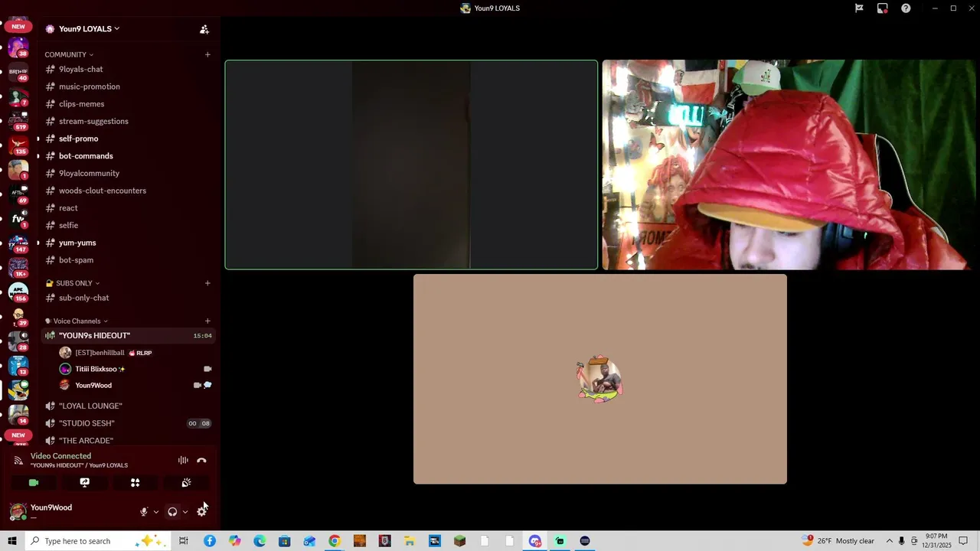Viewport: 980px width, 551px height.
Task: Select Titiii Blixksoo in voice list
Action: coord(96,369)
